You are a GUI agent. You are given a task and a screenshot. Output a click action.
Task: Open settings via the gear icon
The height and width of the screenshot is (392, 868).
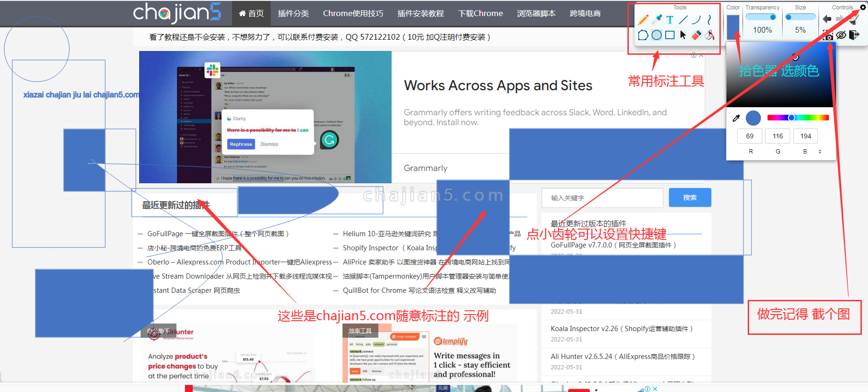tap(863, 7)
